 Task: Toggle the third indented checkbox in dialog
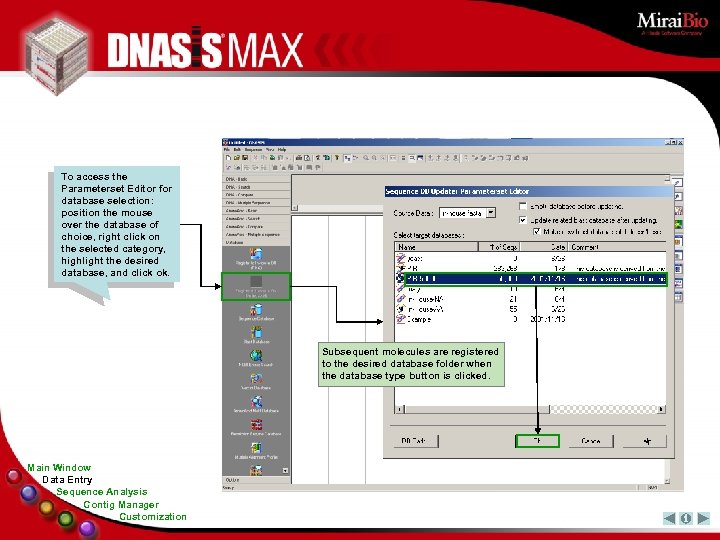pyautogui.click(x=536, y=231)
